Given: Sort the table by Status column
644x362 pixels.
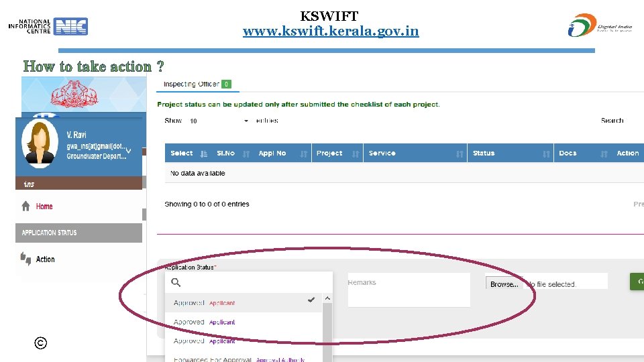Looking at the screenshot, I should pyautogui.click(x=511, y=153).
